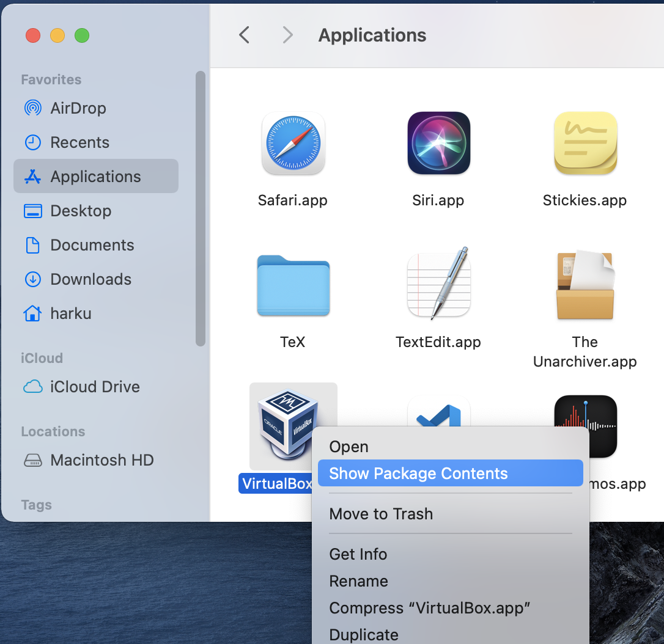Click the Favorites section header
This screenshot has width=664, height=644.
coord(51,79)
